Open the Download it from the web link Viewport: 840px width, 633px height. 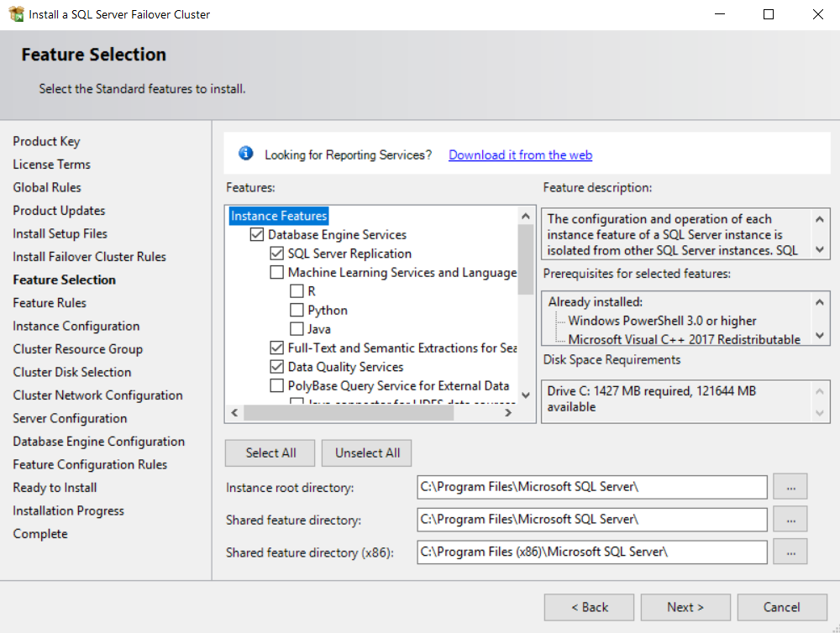(520, 154)
